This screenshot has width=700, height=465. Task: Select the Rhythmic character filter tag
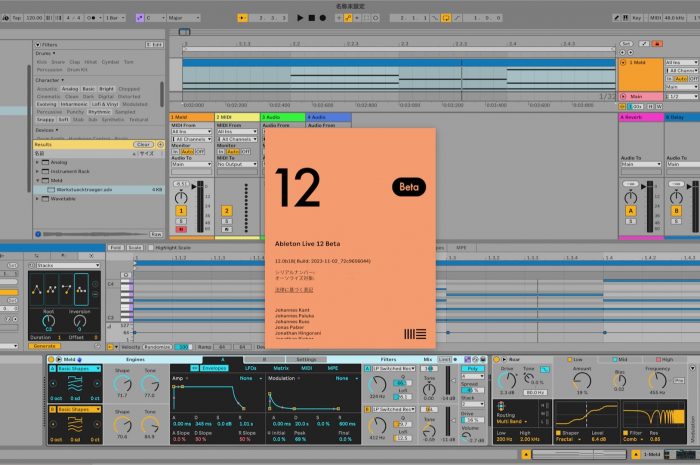point(99,112)
